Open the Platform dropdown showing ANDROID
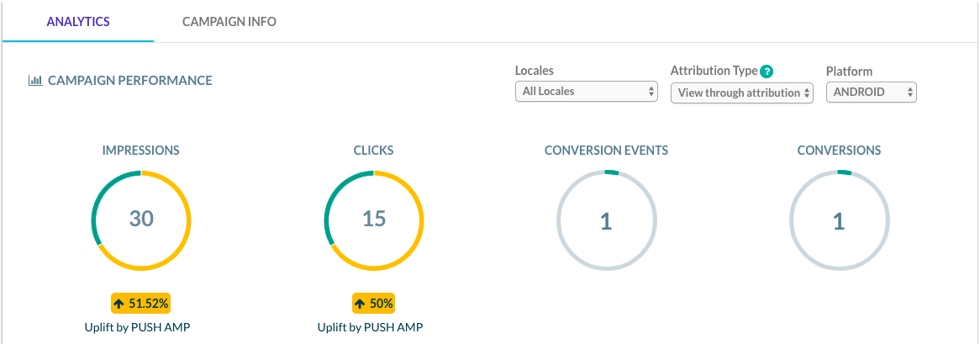Screen dimensions: 980x344 click(871, 92)
